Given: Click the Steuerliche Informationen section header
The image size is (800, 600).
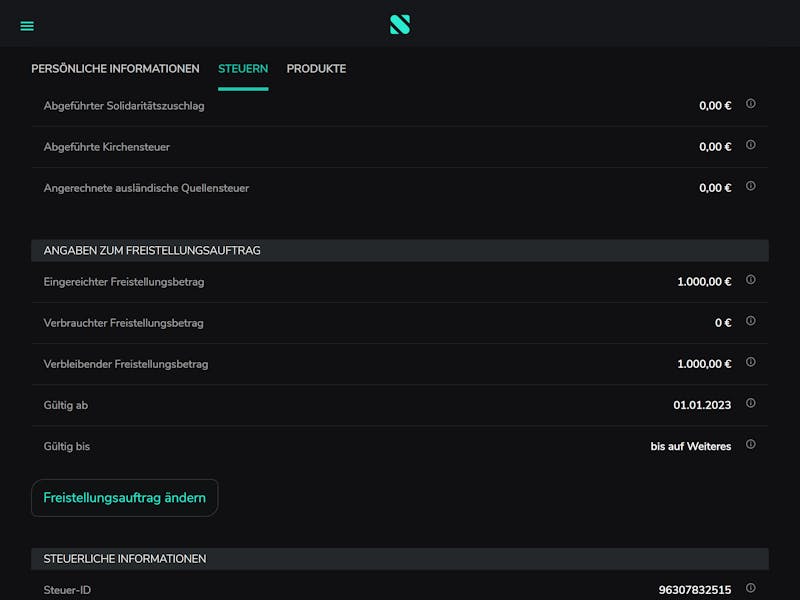Looking at the screenshot, I should pyautogui.click(x=400, y=559).
